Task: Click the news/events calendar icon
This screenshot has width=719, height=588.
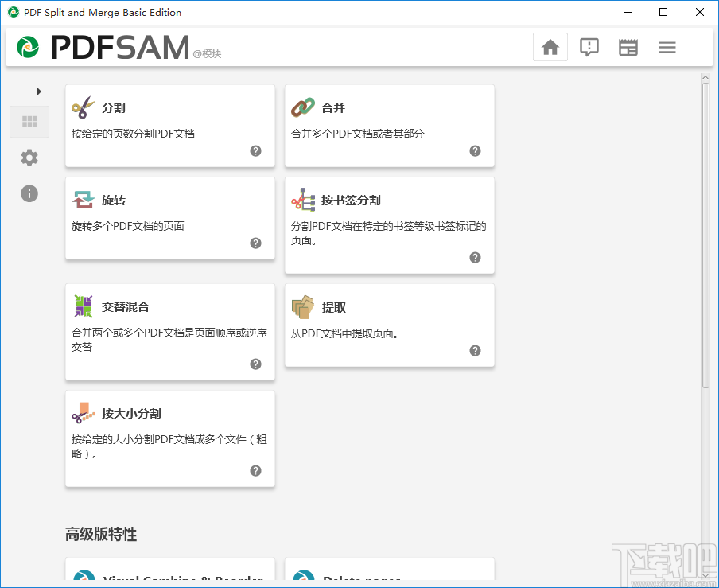Action: point(628,47)
